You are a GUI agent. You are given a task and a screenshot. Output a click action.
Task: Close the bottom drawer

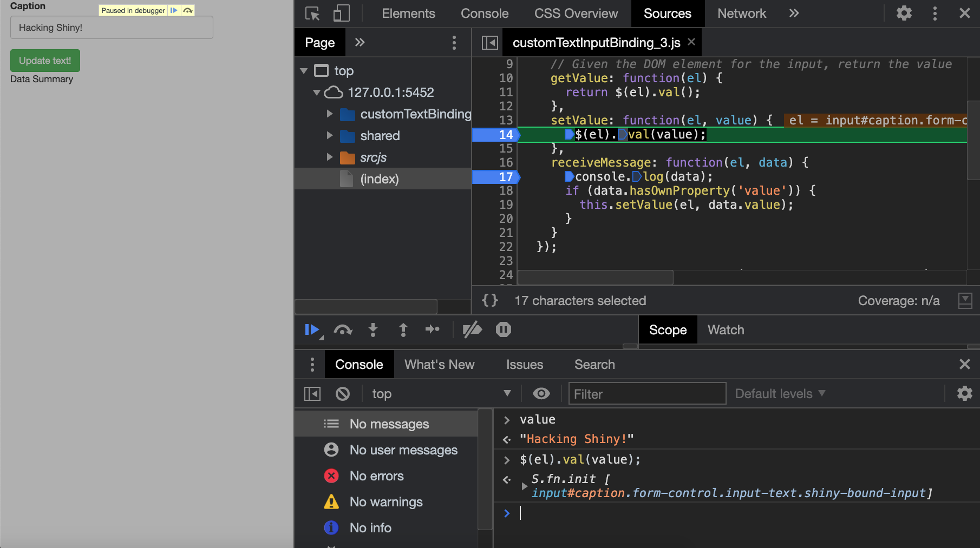point(964,364)
